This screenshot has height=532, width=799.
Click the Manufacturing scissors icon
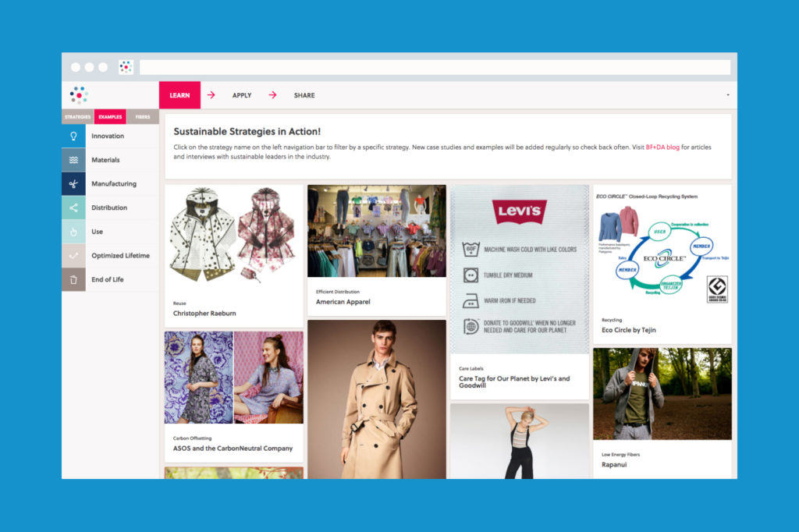tap(73, 184)
